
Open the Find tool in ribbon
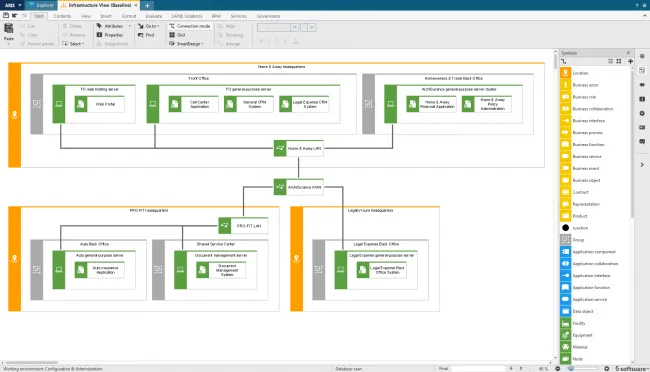pyautogui.click(x=146, y=35)
